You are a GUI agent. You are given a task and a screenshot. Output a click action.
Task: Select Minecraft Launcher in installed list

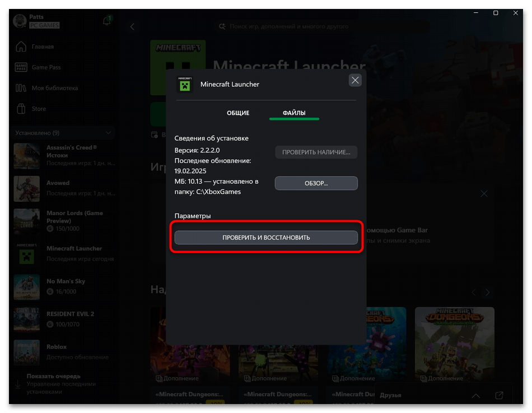coord(64,254)
